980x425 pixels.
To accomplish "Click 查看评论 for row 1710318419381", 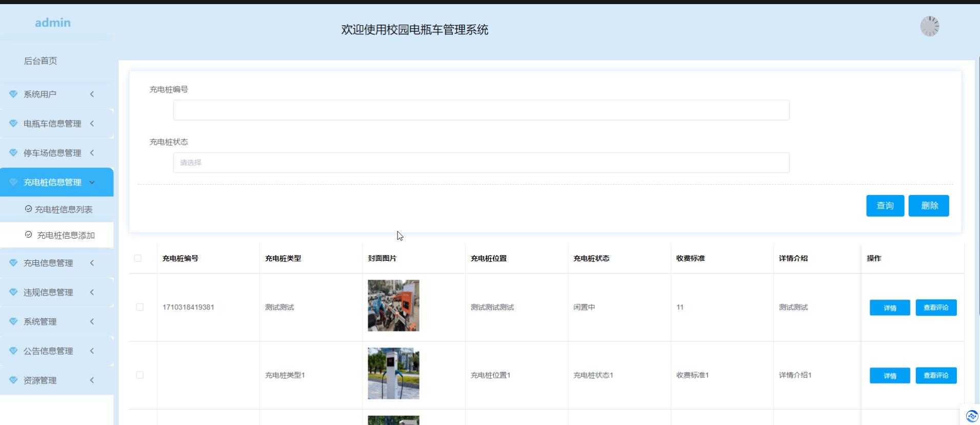I will (x=936, y=307).
